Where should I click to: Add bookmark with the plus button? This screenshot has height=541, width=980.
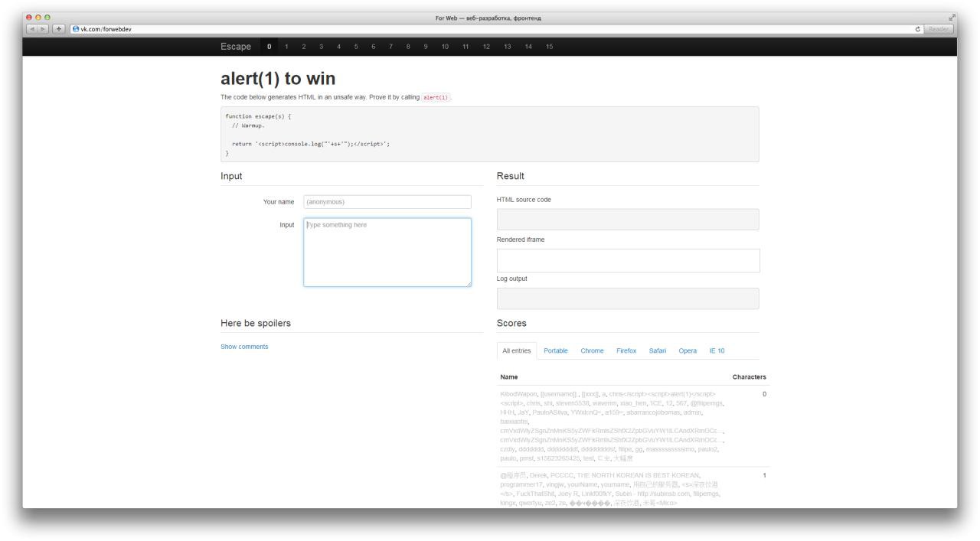coord(59,29)
